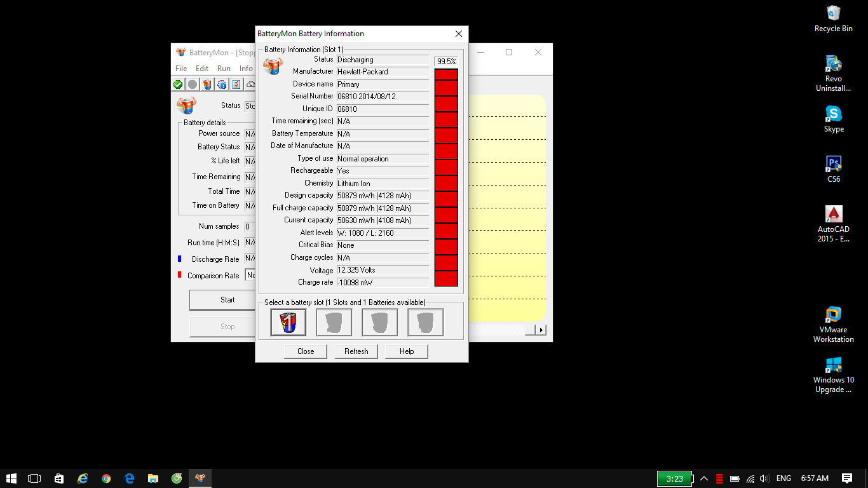Click the green checkmark start toolbar icon

[178, 85]
